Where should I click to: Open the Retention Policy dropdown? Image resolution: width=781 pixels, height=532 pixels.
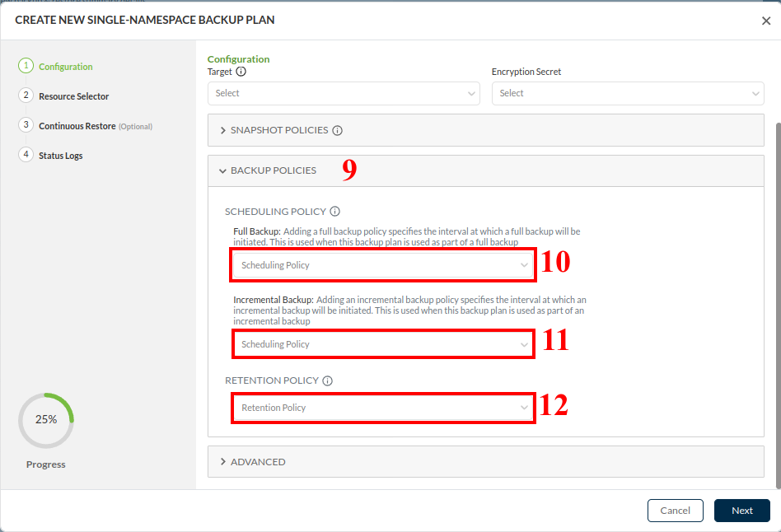click(384, 408)
